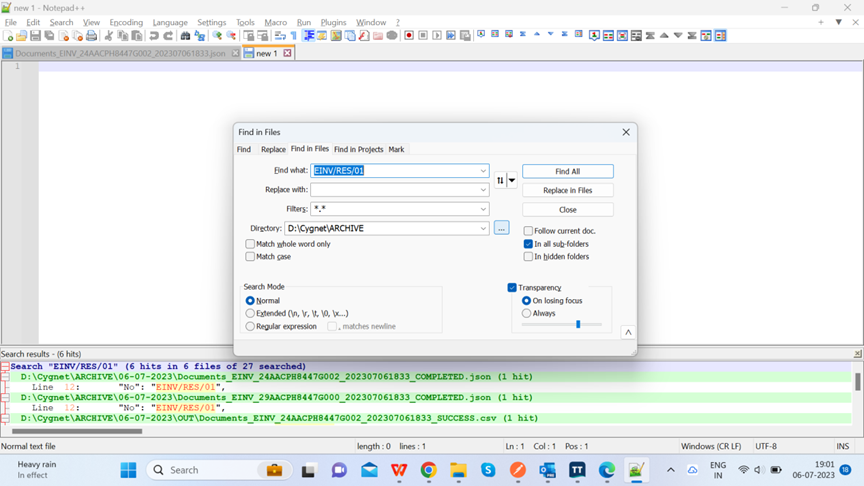Click the Replace in Files button
Viewport: 864px width, 486px height.
click(x=567, y=190)
